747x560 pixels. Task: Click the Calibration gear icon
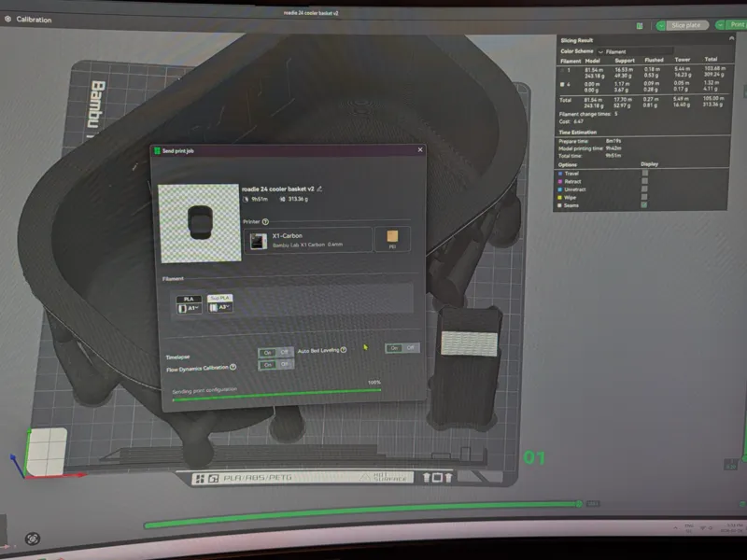[x=7, y=19]
